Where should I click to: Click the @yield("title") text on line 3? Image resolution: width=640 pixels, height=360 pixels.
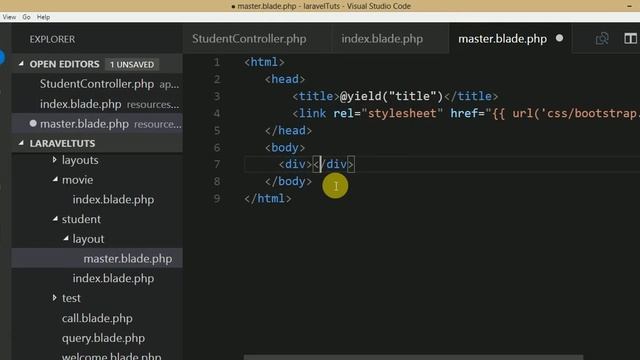pos(391,96)
